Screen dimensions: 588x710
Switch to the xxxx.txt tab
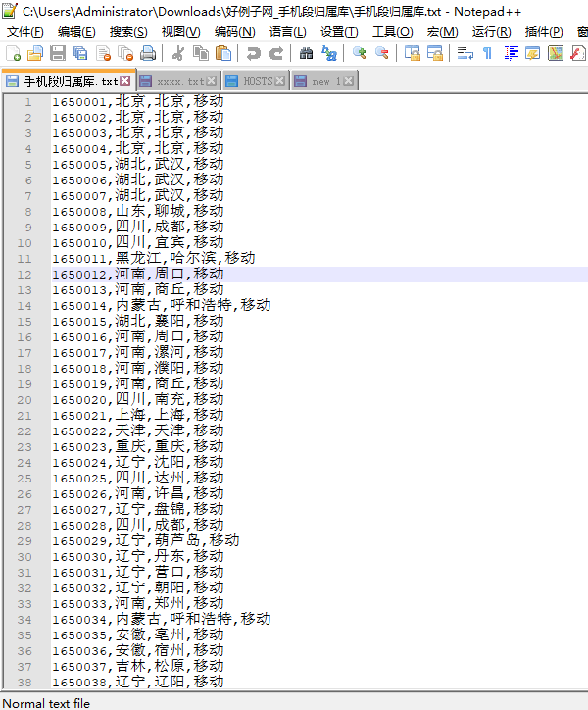178,81
